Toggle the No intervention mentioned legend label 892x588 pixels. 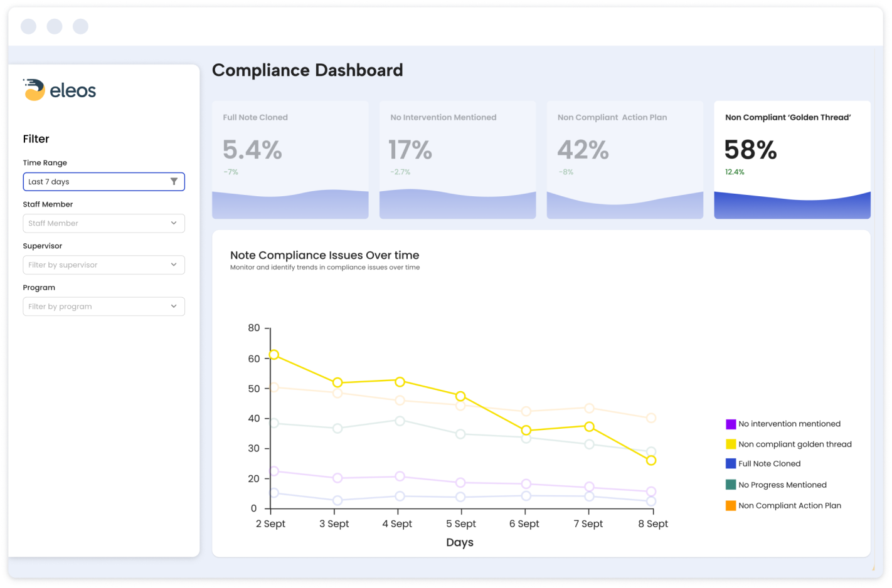(789, 424)
